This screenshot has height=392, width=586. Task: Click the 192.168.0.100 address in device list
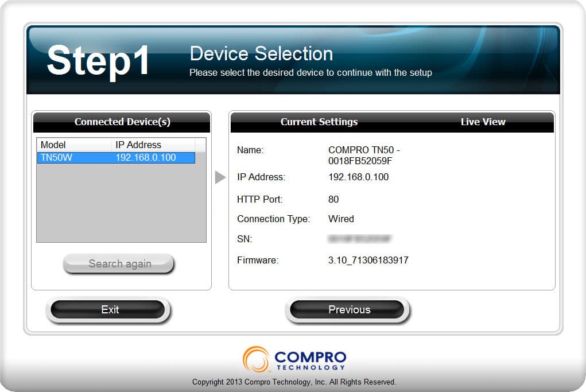(146, 157)
